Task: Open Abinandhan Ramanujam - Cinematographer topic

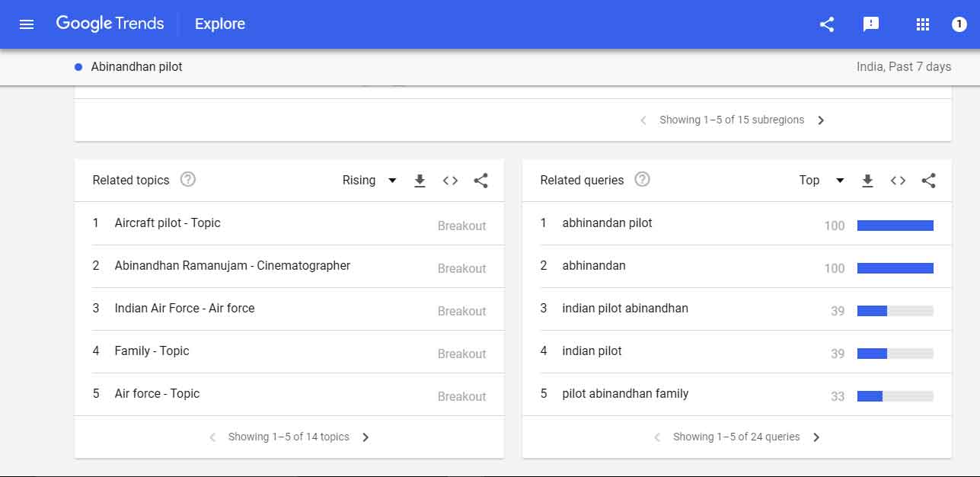Action: (x=232, y=266)
